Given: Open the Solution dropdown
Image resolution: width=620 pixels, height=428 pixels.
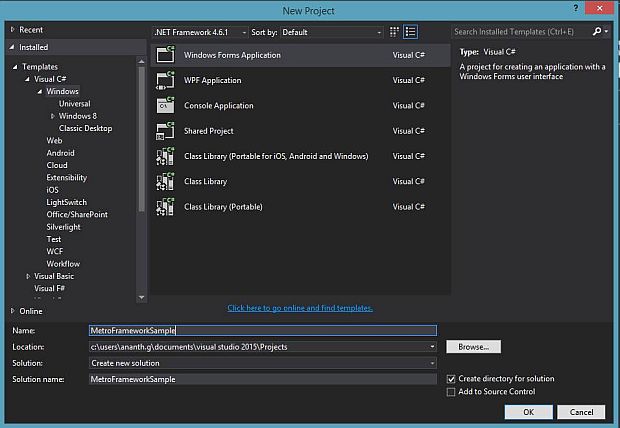Looking at the screenshot, I should (263, 363).
